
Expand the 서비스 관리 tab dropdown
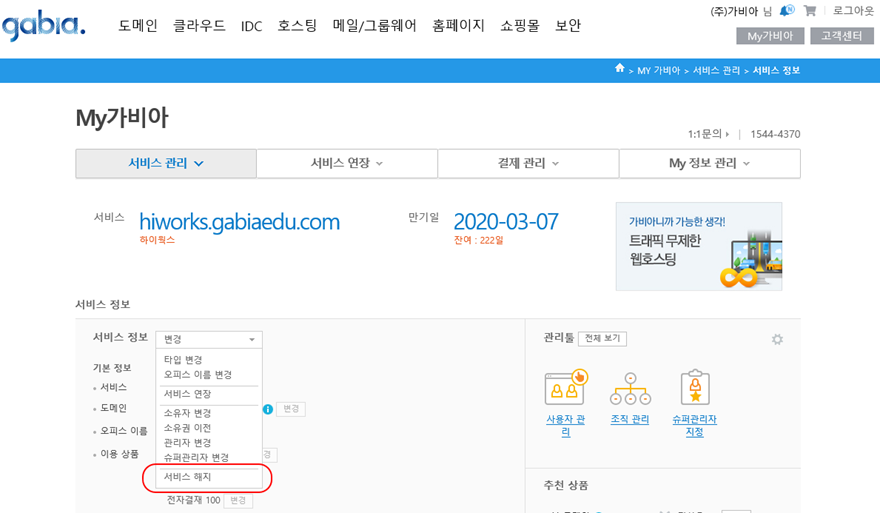click(166, 163)
